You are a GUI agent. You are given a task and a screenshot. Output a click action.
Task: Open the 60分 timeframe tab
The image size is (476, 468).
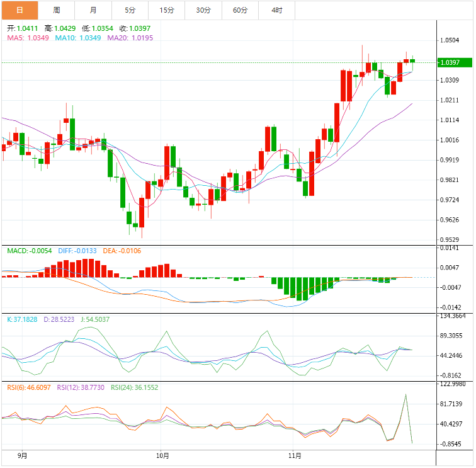click(x=240, y=10)
